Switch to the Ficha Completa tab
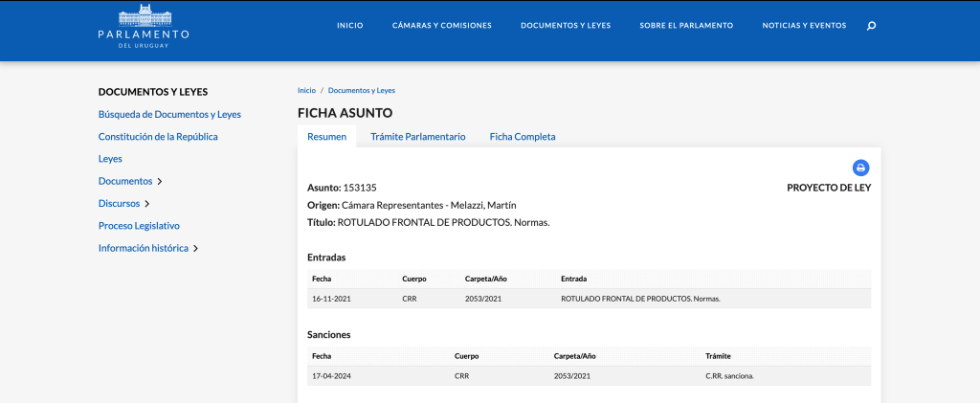 click(x=523, y=137)
